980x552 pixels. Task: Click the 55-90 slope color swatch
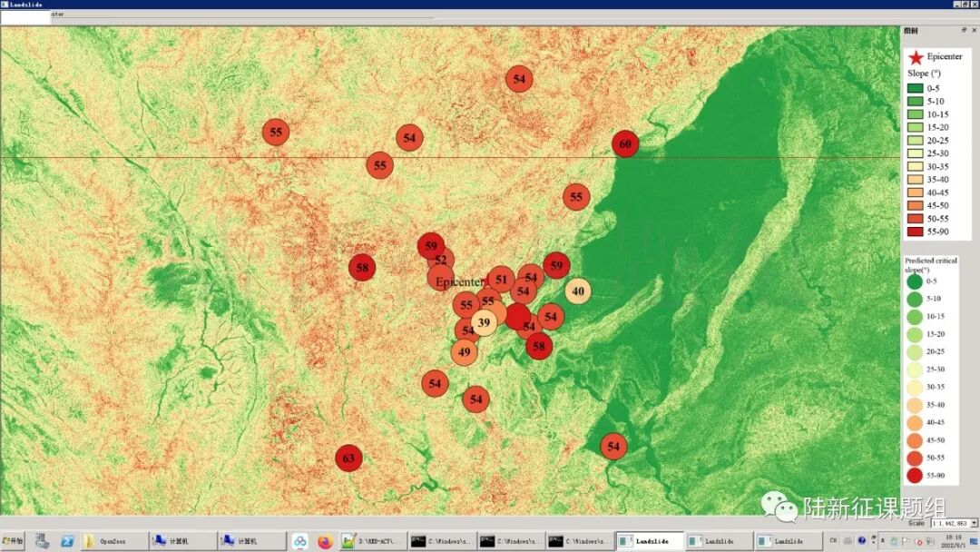click(915, 232)
